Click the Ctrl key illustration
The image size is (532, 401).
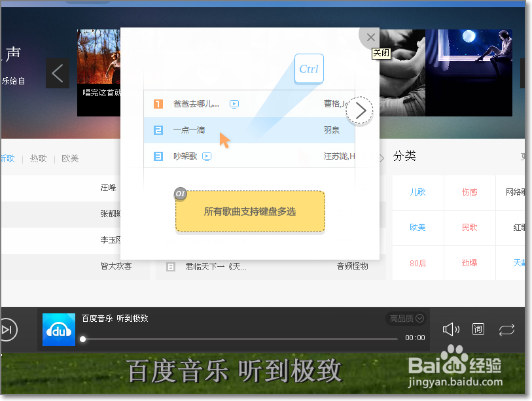[x=309, y=69]
